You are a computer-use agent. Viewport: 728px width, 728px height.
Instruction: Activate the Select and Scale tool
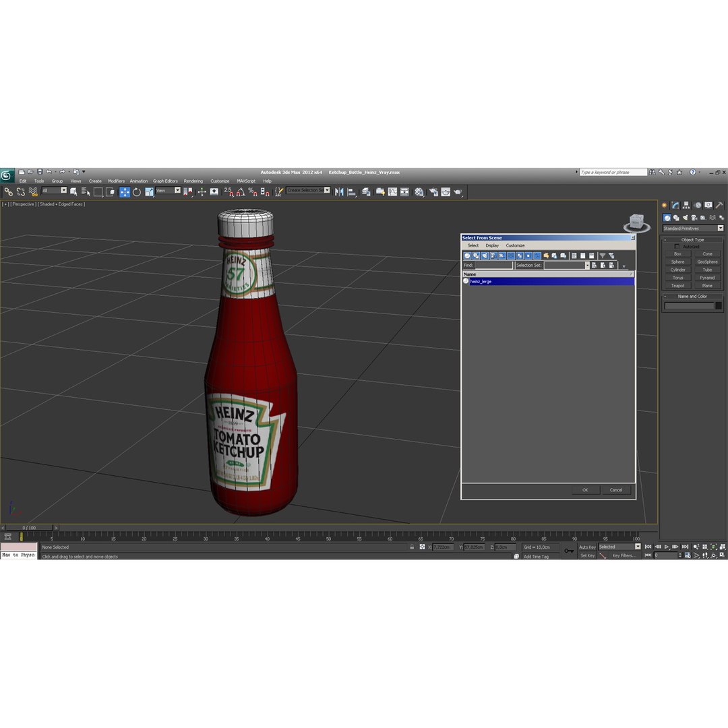tap(149, 191)
